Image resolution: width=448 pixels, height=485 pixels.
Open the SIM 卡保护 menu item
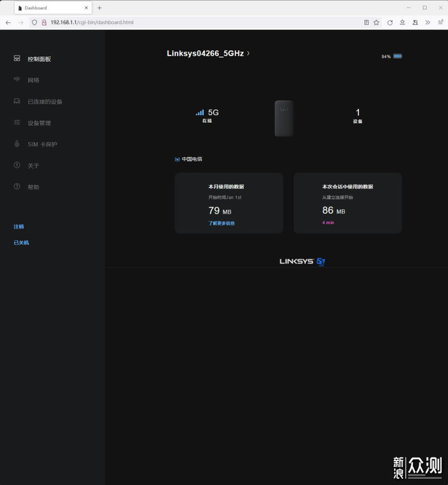[42, 144]
